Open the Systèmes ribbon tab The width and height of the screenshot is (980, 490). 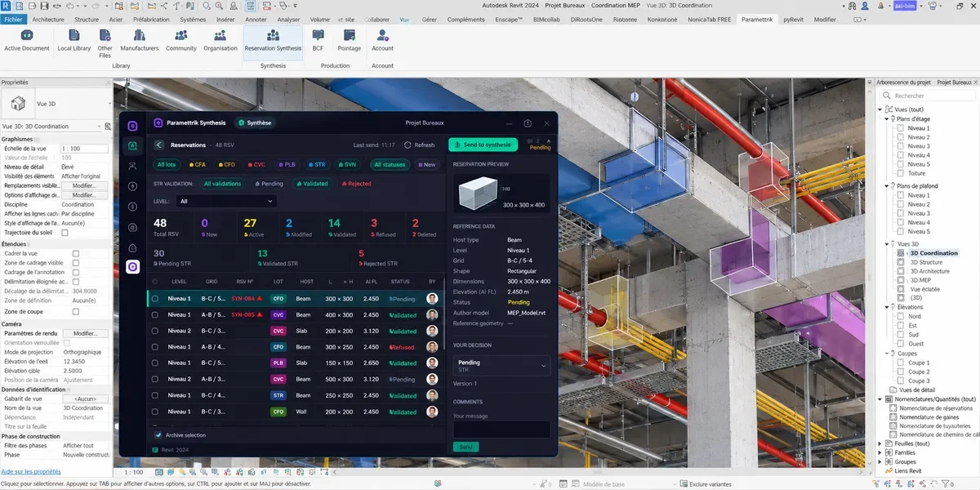[194, 19]
